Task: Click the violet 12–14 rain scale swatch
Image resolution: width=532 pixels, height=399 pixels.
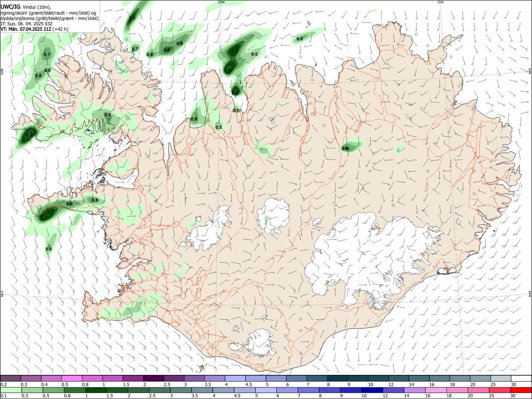Action: point(393,390)
